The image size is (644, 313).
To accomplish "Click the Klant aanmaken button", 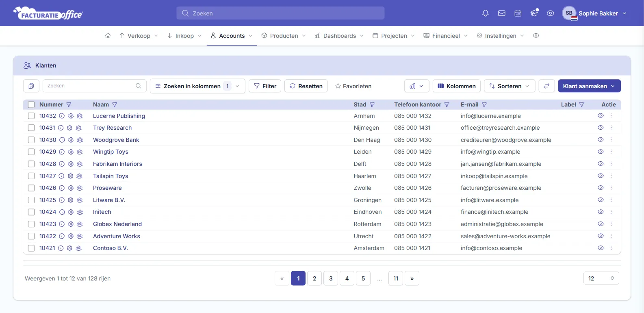I will (x=589, y=86).
